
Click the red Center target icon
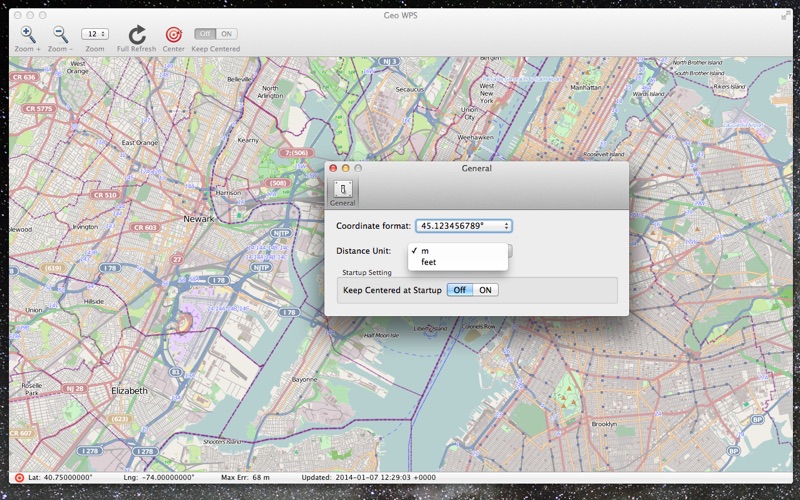tap(173, 35)
